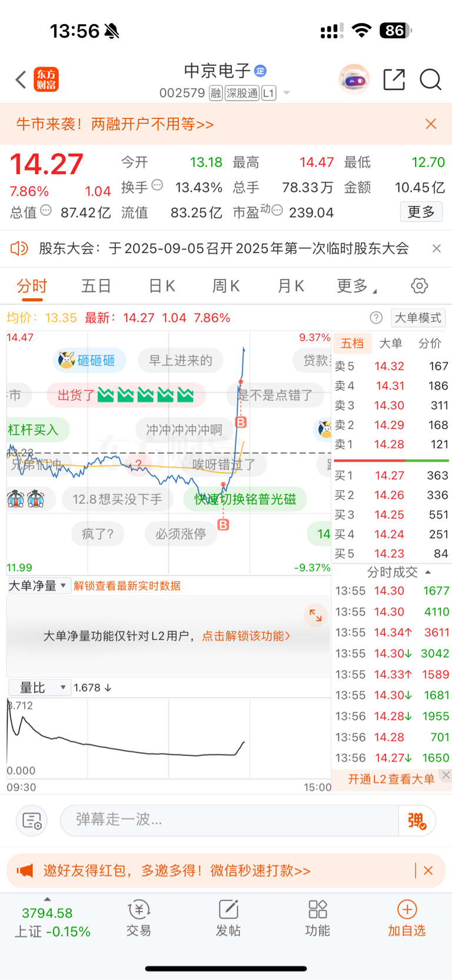Viewport: 452px width, 980px height.
Task: Tap the 买5 price 14.23 row
Action: tap(391, 554)
